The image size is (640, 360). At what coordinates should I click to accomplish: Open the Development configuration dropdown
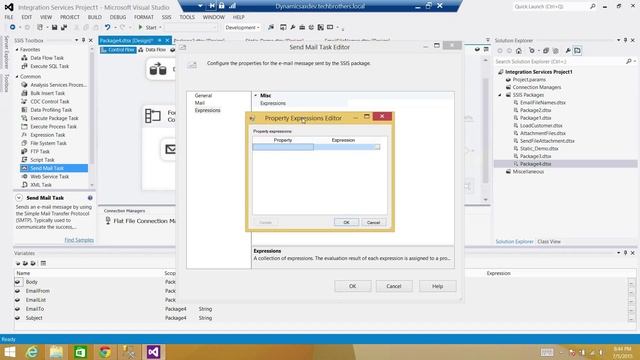[x=242, y=27]
